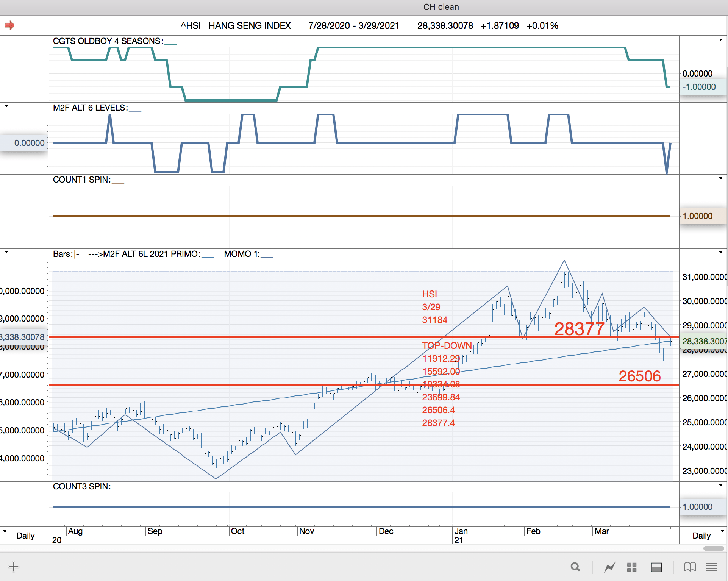Viewport: 728px width, 581px height.
Task: Click the horizontal scrollbar thumb
Action: point(714,548)
